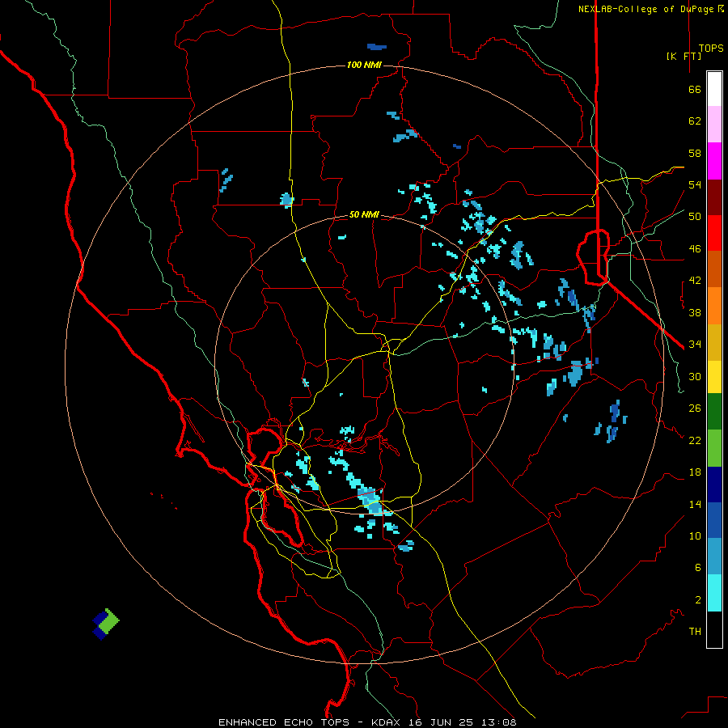728x728 pixels.
Task: Pick the dark red legend swatch
Action: (714, 197)
